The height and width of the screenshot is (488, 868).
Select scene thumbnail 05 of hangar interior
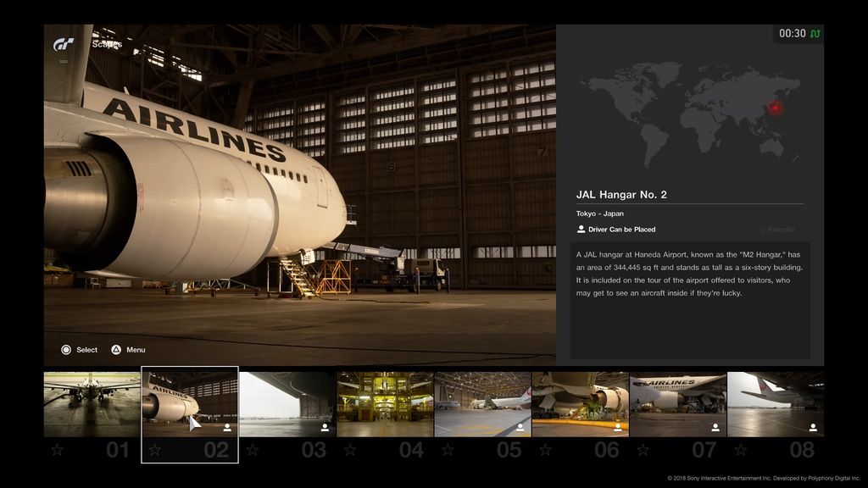(x=482, y=403)
